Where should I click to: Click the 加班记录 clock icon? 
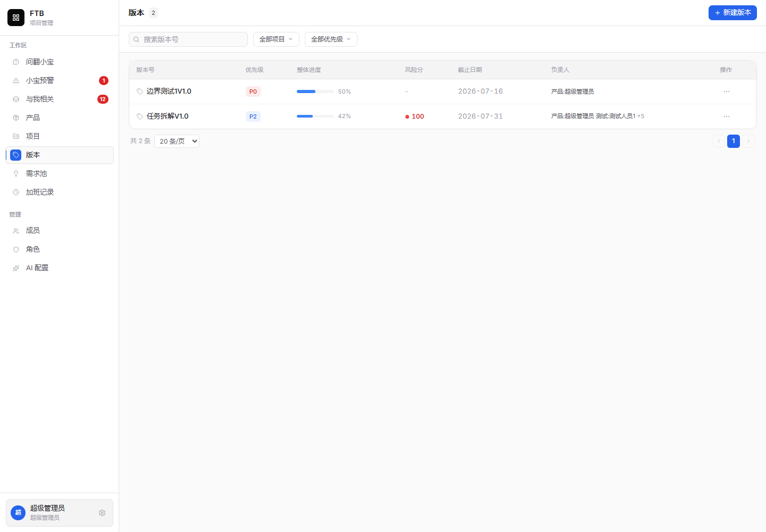[x=16, y=193]
